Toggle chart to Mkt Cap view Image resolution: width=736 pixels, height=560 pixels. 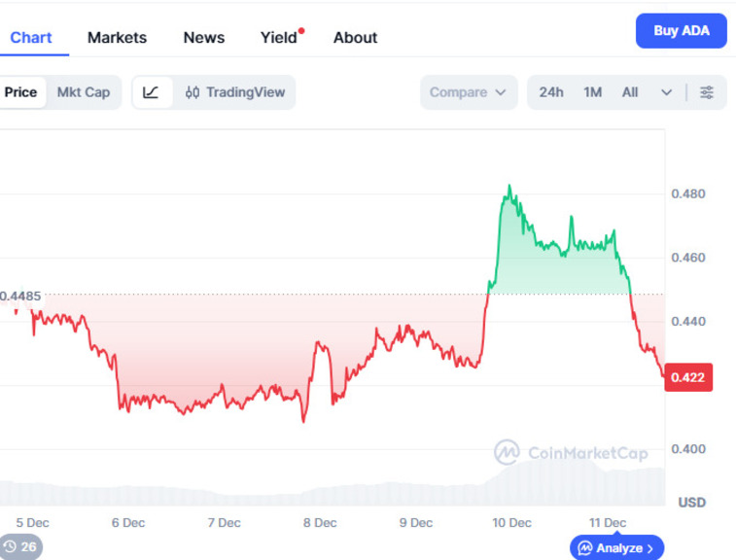(x=84, y=92)
